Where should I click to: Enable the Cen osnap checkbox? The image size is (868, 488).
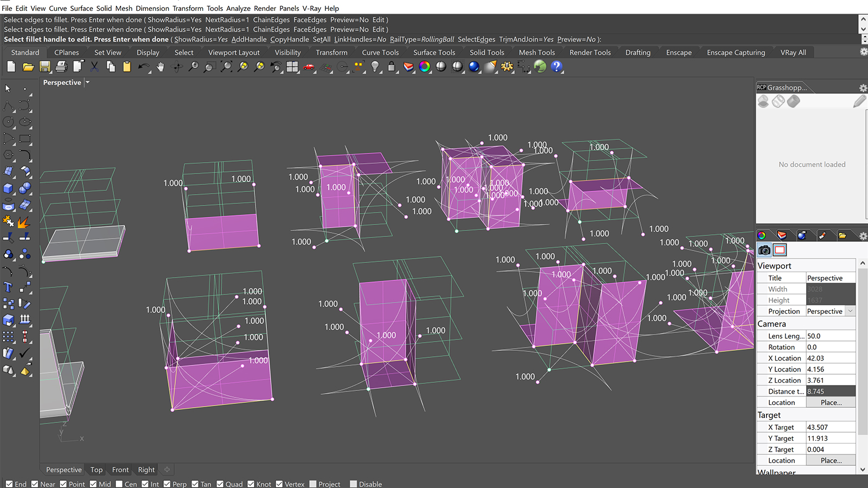pyautogui.click(x=119, y=484)
